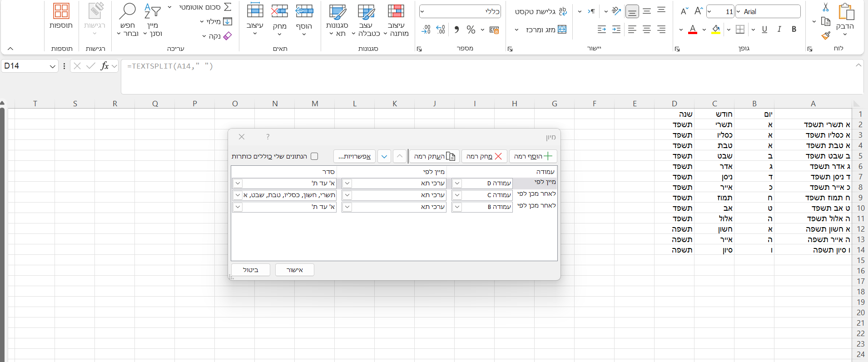Click the formula bar cancel X icon
868x362 pixels.
pos(77,66)
